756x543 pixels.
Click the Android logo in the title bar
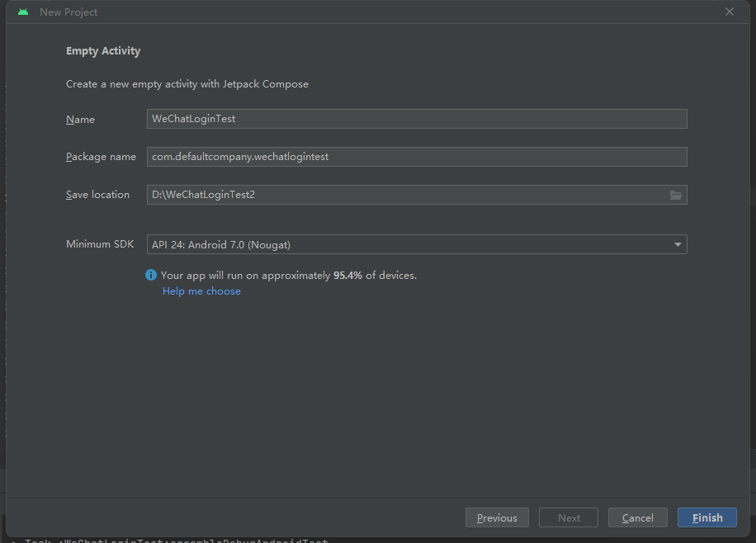[x=23, y=12]
